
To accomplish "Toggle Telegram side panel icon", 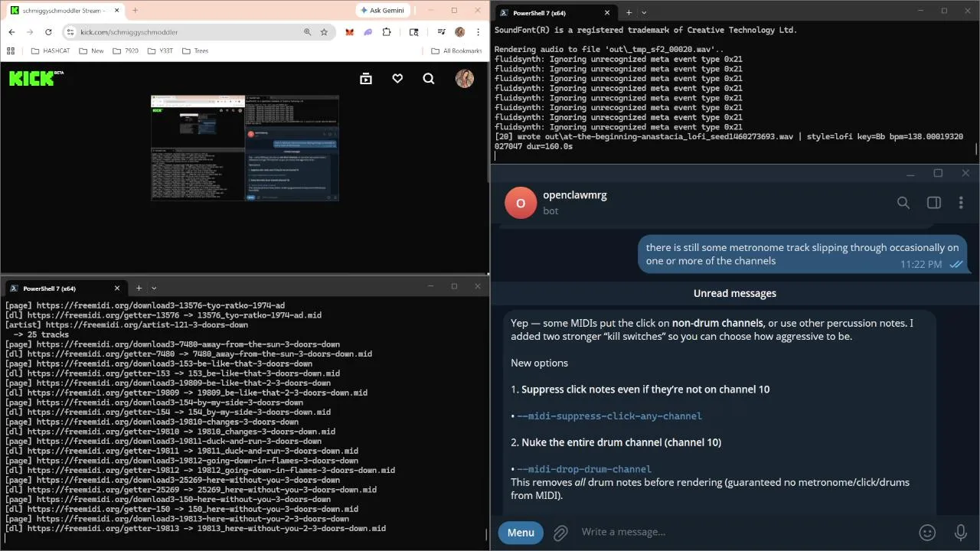I will [933, 203].
